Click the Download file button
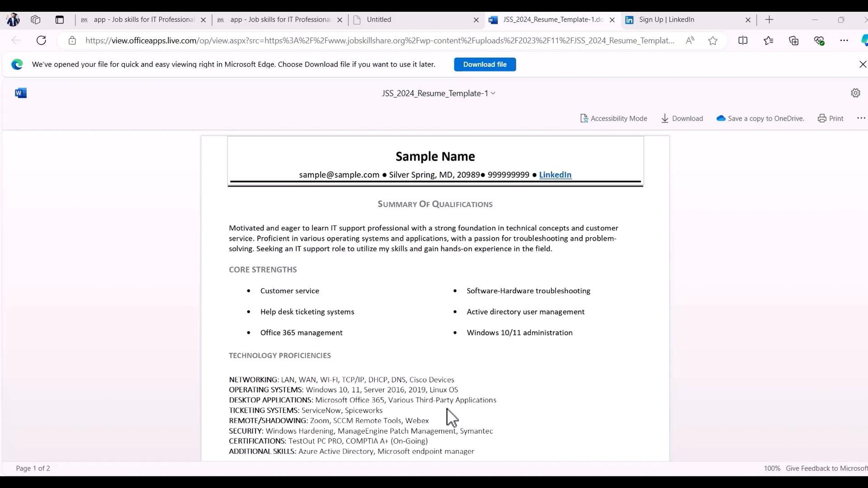The width and height of the screenshot is (868, 488). tap(485, 64)
